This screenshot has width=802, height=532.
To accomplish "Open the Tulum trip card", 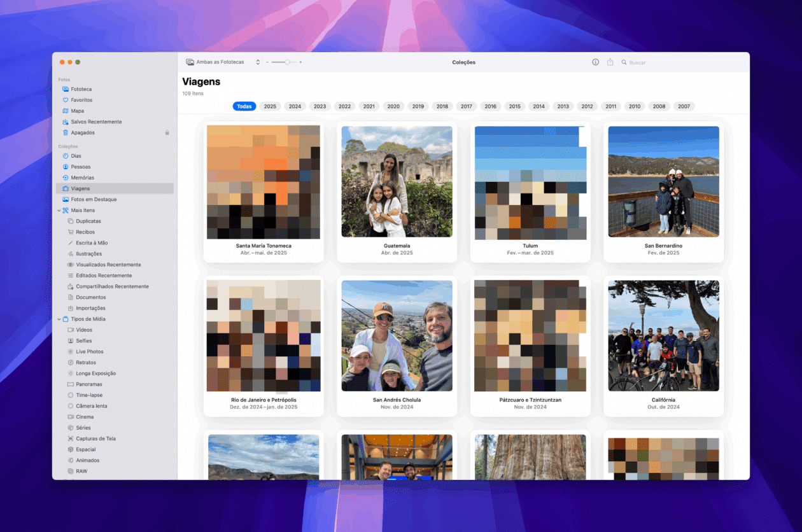I will tap(530, 191).
